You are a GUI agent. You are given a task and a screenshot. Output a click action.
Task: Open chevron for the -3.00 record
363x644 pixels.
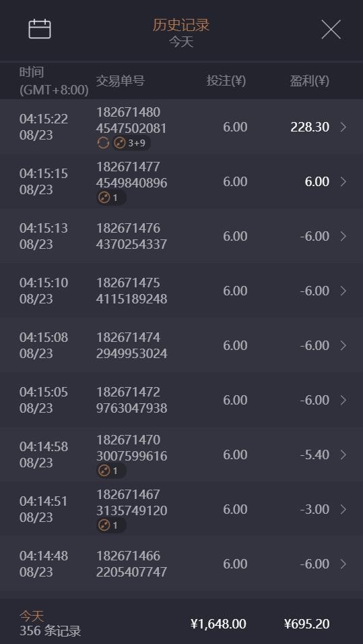pyautogui.click(x=343, y=510)
